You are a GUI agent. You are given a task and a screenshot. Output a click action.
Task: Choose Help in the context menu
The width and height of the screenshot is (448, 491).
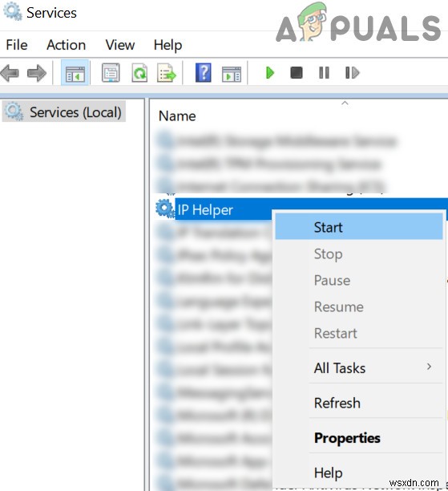coord(359,473)
